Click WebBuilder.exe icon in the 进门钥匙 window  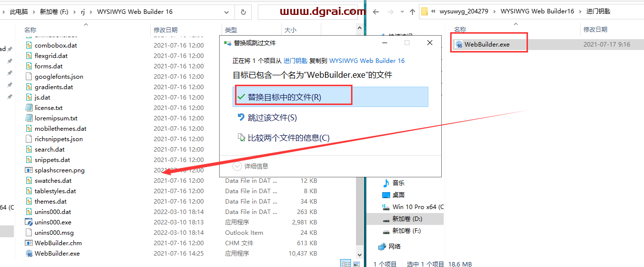pos(459,45)
